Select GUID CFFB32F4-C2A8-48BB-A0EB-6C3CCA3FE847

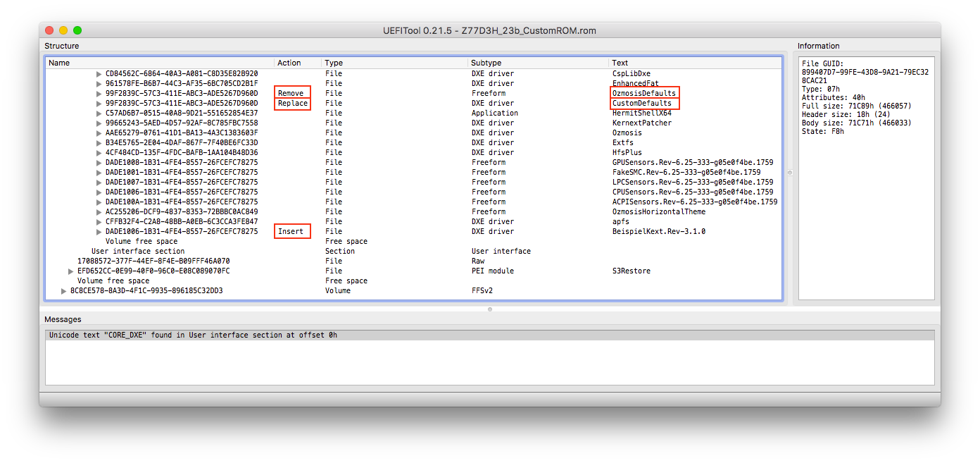click(x=182, y=221)
